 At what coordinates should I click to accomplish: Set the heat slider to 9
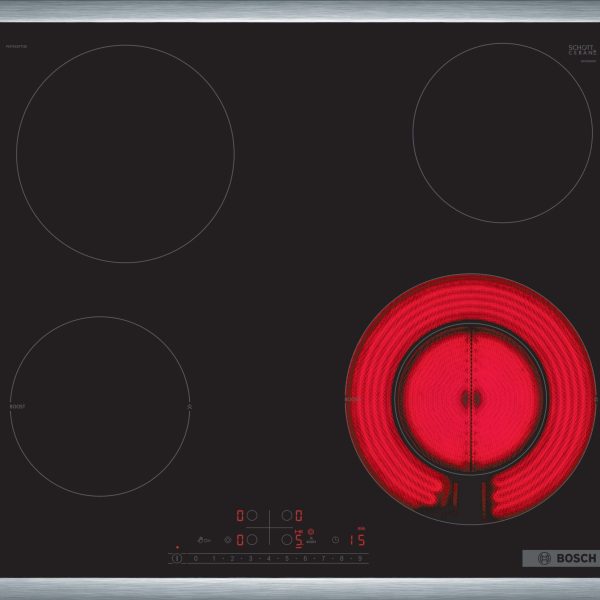(360, 559)
